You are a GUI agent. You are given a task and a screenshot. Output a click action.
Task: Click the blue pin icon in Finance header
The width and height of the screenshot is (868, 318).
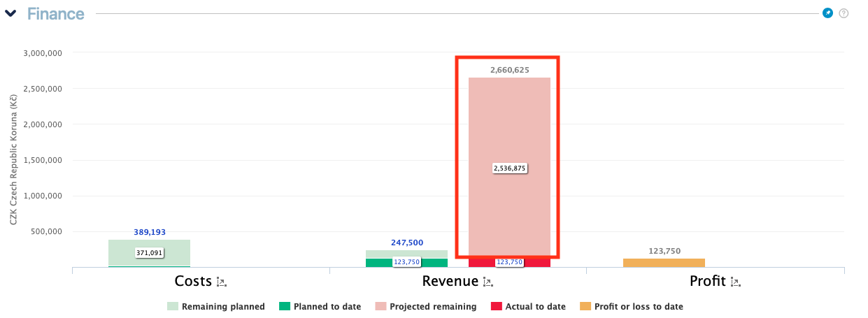pyautogui.click(x=827, y=13)
